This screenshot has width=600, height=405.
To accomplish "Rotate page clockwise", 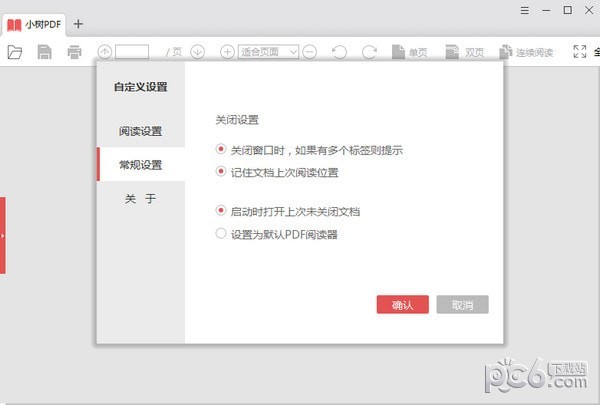I will 369,52.
